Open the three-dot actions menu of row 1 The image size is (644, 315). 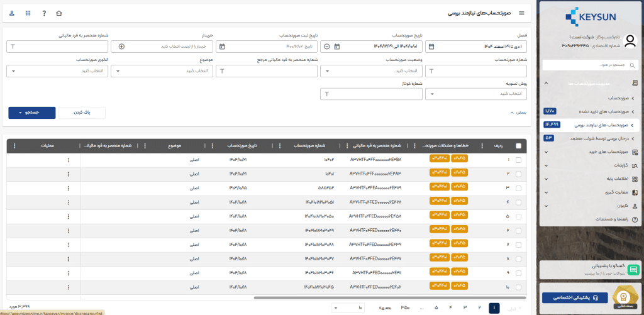(x=69, y=160)
